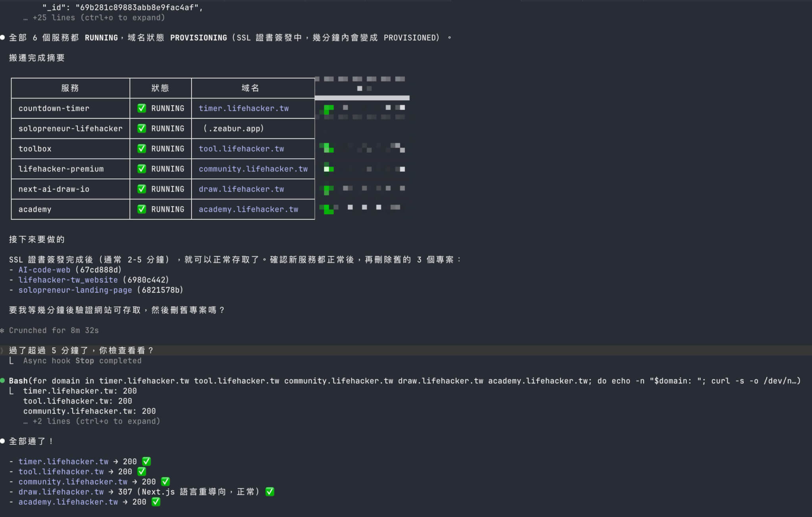Click green checkmark in toolbox row

click(142, 149)
